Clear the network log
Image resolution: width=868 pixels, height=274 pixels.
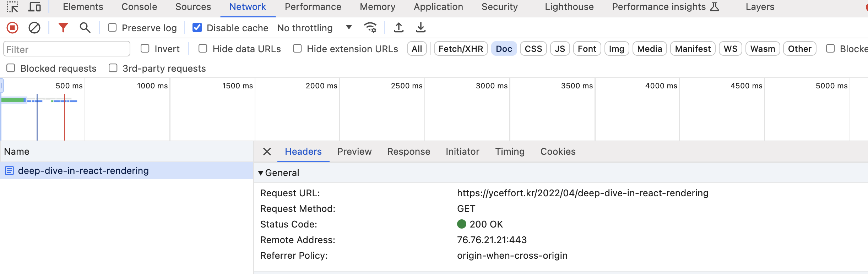(x=34, y=28)
